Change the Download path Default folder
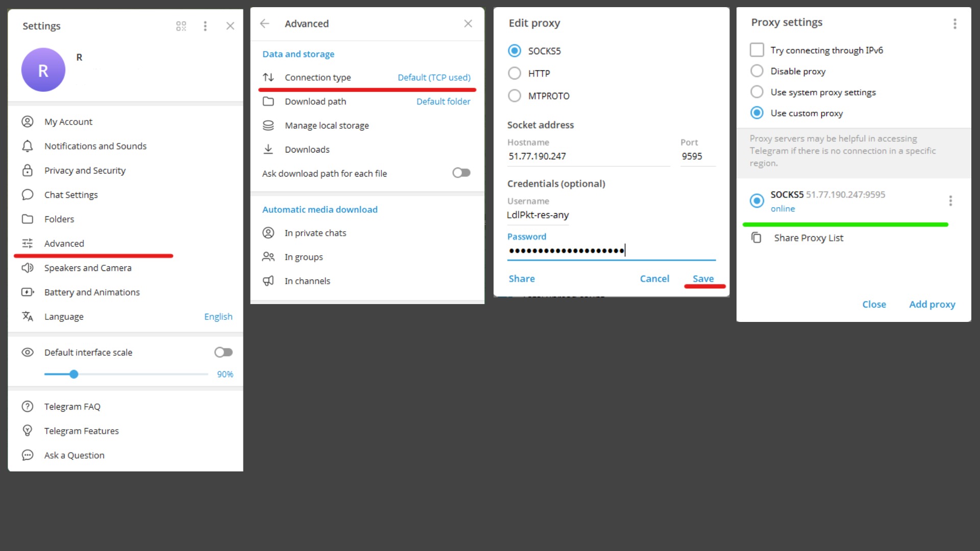The height and width of the screenshot is (551, 980). pos(443,102)
